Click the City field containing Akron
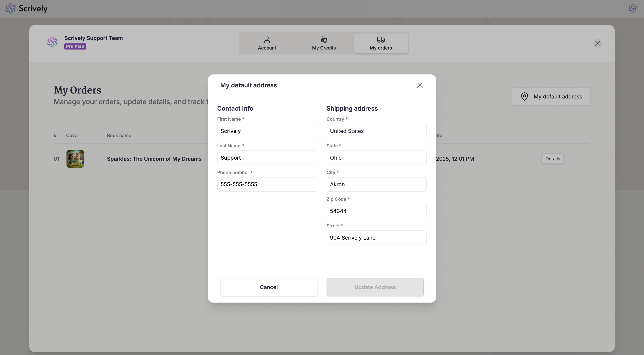644x355 pixels. click(376, 184)
